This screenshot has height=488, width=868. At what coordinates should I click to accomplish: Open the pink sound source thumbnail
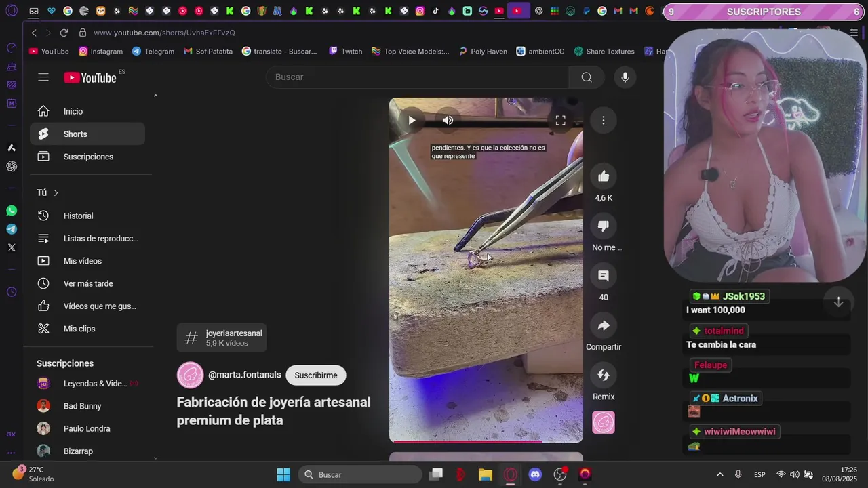[604, 423]
